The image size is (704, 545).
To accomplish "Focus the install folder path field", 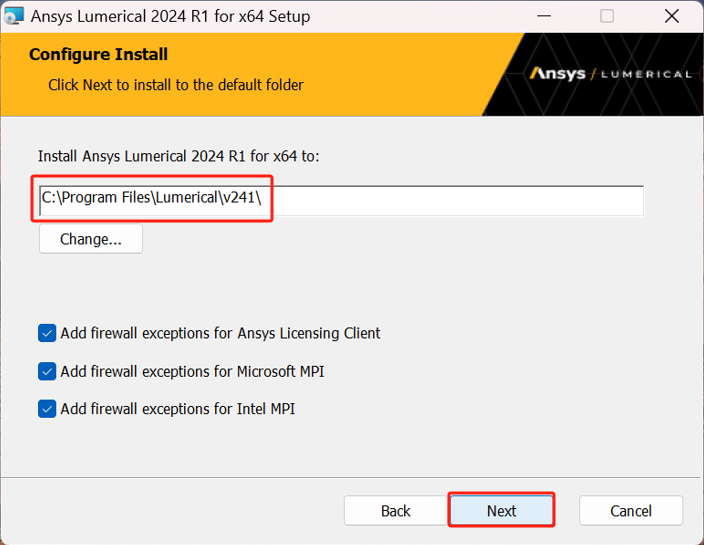I will [x=340, y=199].
